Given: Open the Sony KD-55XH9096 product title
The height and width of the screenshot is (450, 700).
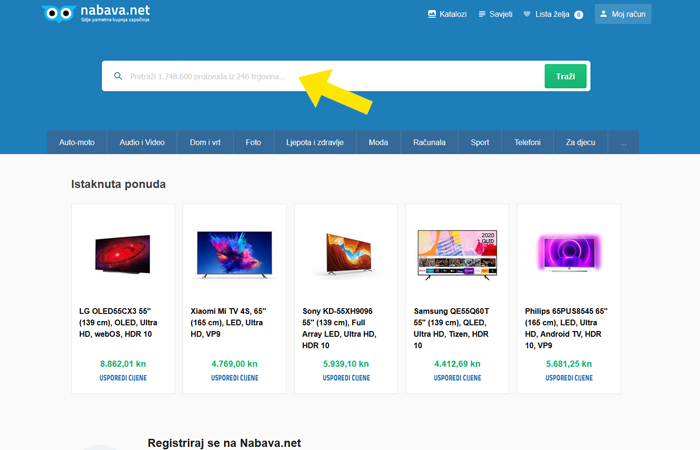Looking at the screenshot, I should [x=339, y=328].
